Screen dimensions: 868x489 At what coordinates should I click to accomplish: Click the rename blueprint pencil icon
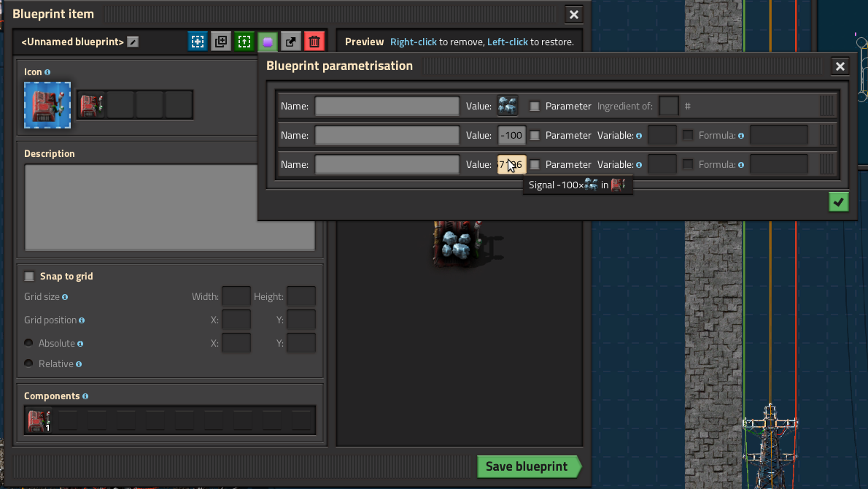132,42
